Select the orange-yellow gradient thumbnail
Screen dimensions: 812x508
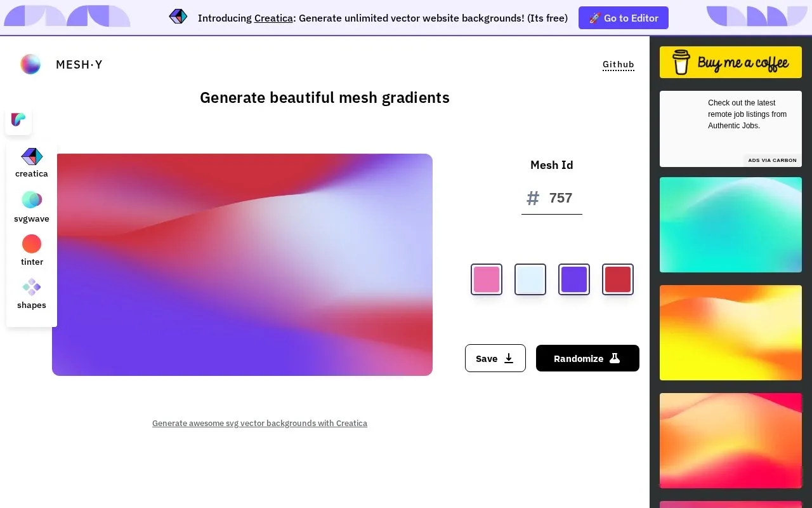[731, 333]
